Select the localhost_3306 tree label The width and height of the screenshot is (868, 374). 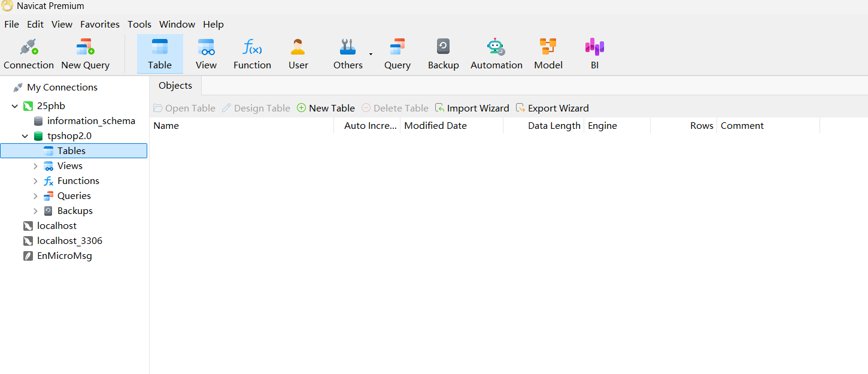point(69,241)
